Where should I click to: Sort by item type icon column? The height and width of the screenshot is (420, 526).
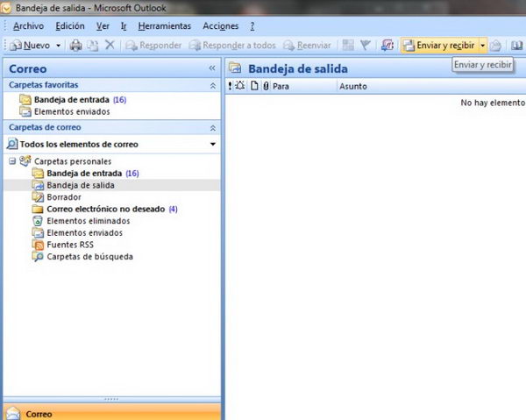pos(254,86)
